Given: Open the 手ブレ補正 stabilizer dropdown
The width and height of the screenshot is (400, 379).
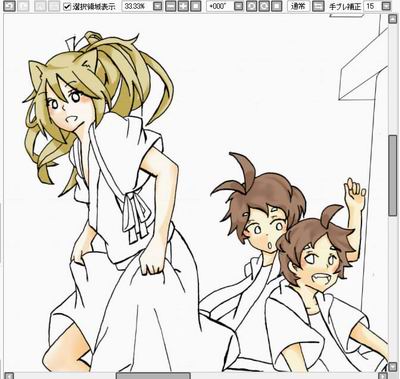Looking at the screenshot, I should [x=386, y=6].
